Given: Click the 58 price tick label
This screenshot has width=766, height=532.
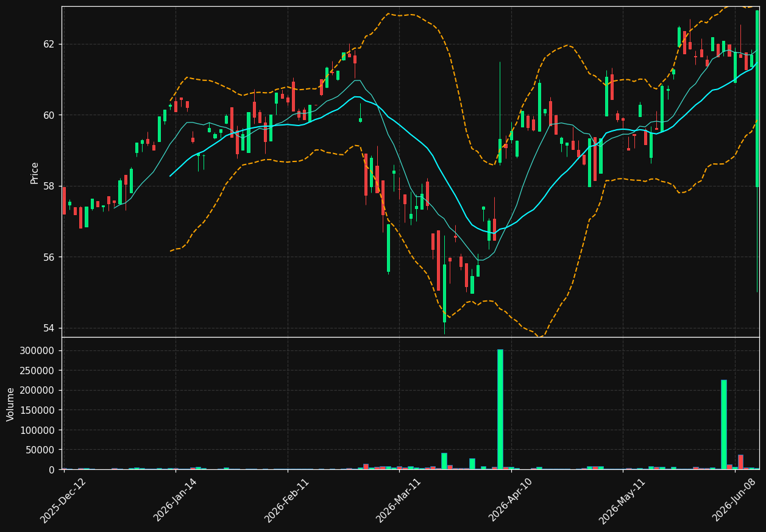Looking at the screenshot, I should click(49, 186).
